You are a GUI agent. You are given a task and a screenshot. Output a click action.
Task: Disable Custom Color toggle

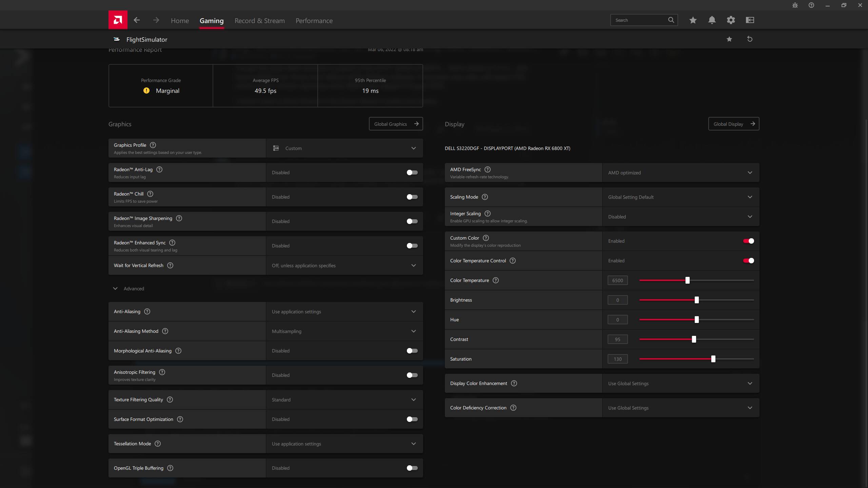coord(748,241)
